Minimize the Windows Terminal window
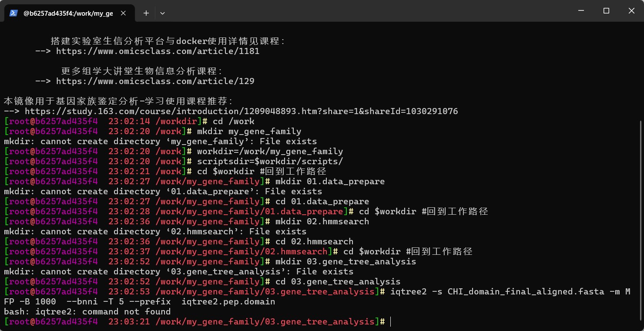Viewport: 644px width, 331px height. (581, 10)
